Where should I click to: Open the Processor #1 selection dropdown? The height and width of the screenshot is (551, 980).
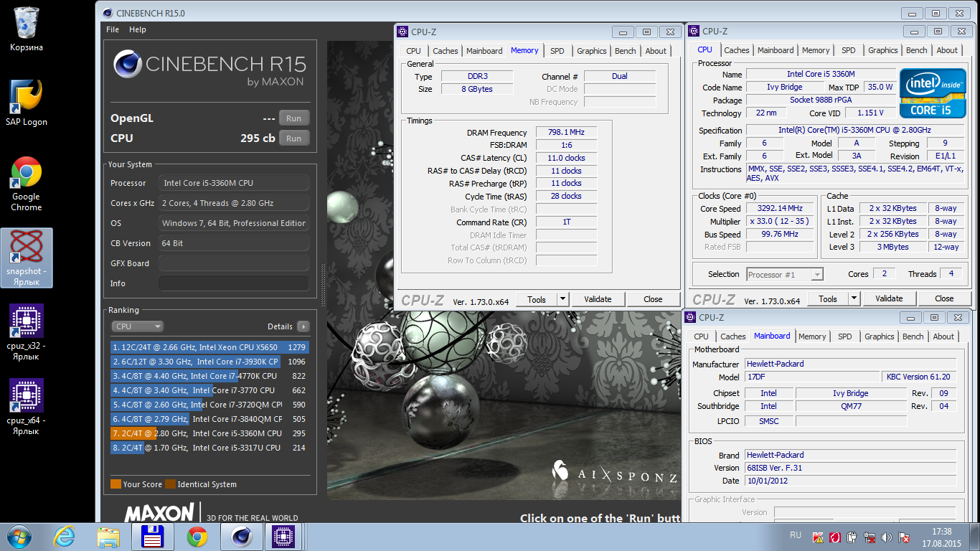(x=785, y=274)
